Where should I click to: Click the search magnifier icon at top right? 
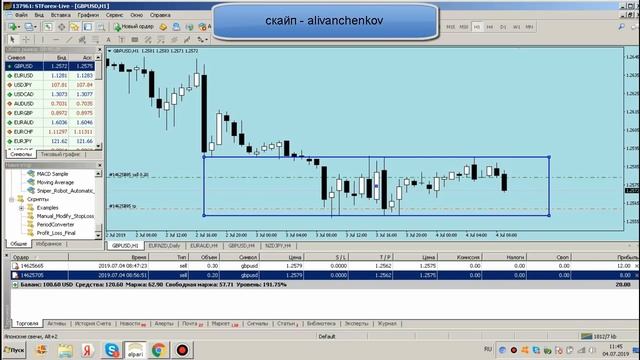(621, 27)
